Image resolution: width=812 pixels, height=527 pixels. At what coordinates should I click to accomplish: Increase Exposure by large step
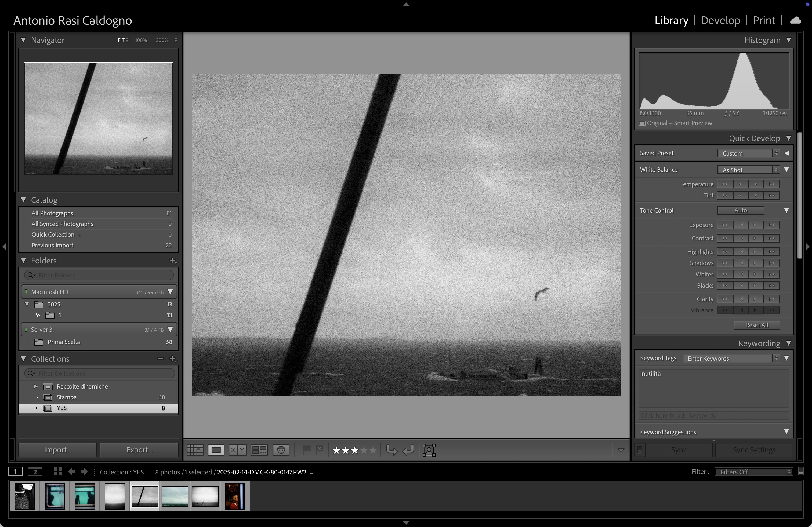pyautogui.click(x=771, y=225)
